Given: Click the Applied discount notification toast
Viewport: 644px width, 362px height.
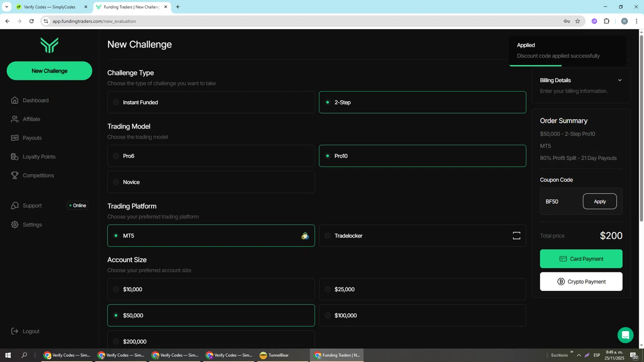Looking at the screenshot, I should (x=568, y=51).
